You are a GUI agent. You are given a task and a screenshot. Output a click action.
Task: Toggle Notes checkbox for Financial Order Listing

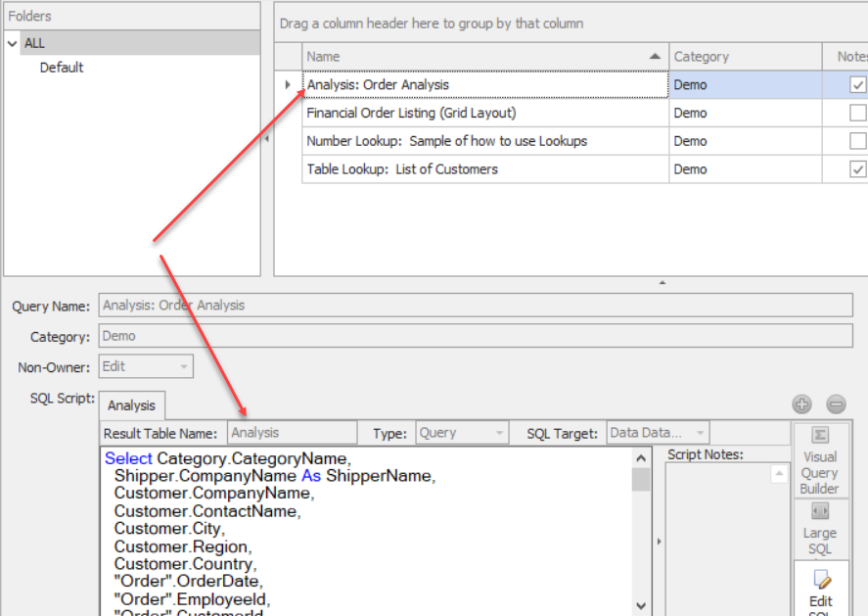pyautogui.click(x=857, y=113)
